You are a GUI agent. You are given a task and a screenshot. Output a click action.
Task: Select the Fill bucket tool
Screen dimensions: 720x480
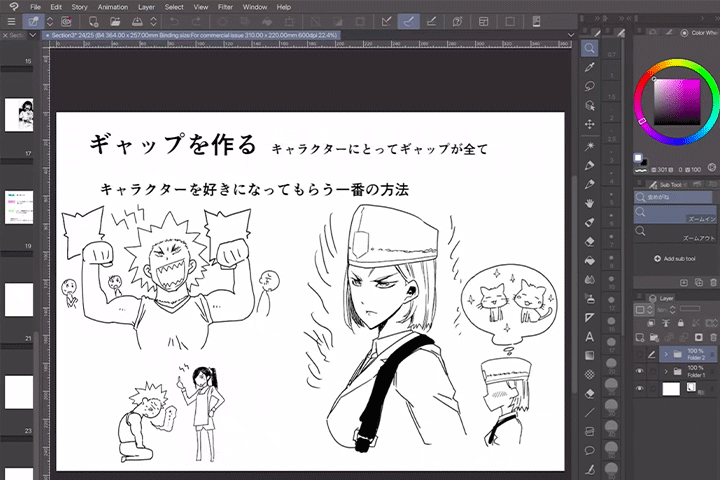pyautogui.click(x=590, y=260)
